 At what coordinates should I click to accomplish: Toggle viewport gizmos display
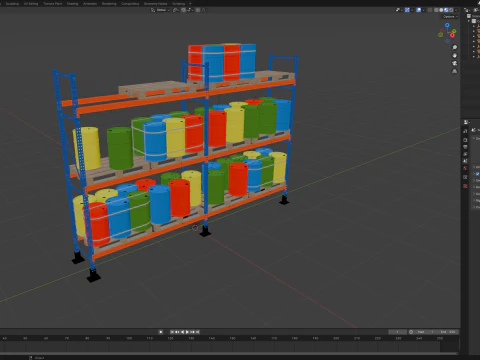407,10
